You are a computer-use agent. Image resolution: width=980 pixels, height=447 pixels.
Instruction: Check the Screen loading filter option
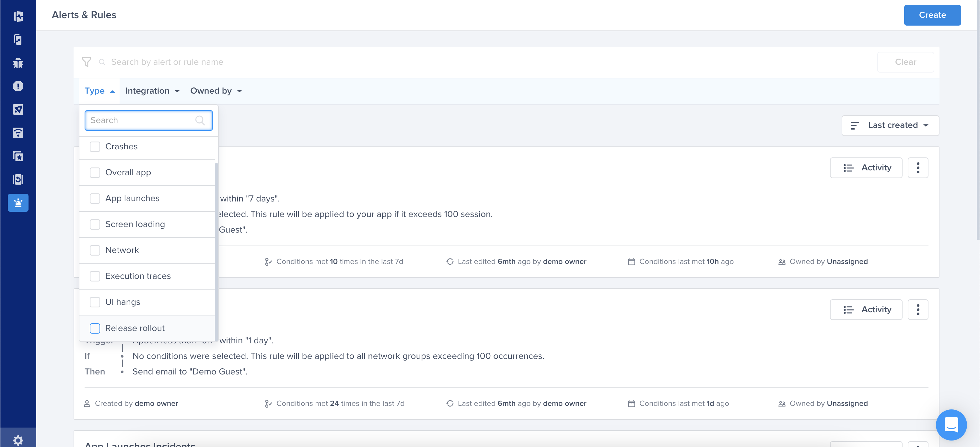(x=95, y=224)
